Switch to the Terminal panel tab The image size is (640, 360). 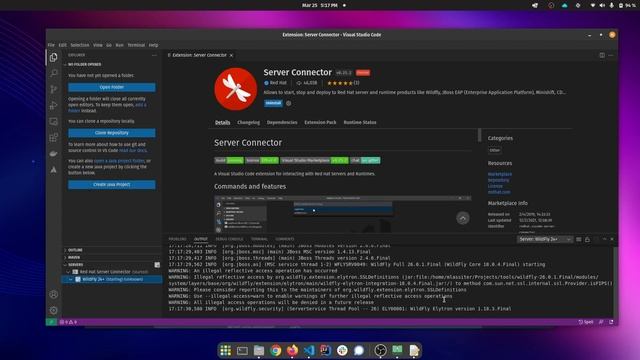[x=259, y=239]
